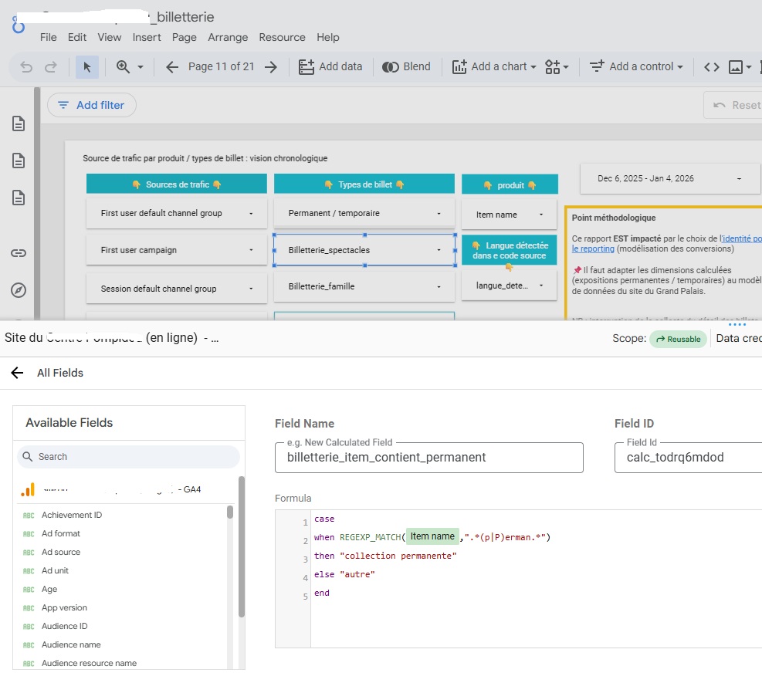Open the Arrange menu
This screenshot has height=700, width=762.
pos(227,37)
